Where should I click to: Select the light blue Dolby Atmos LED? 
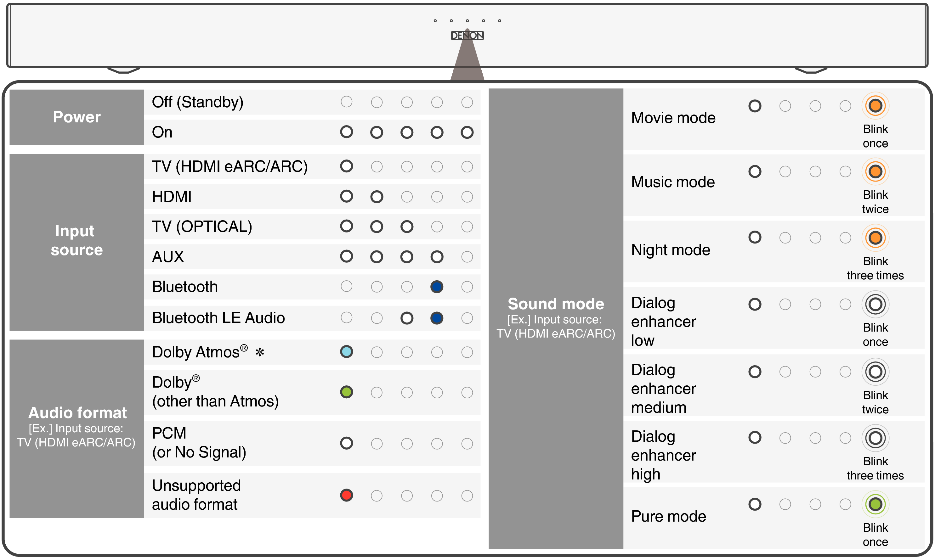346,352
